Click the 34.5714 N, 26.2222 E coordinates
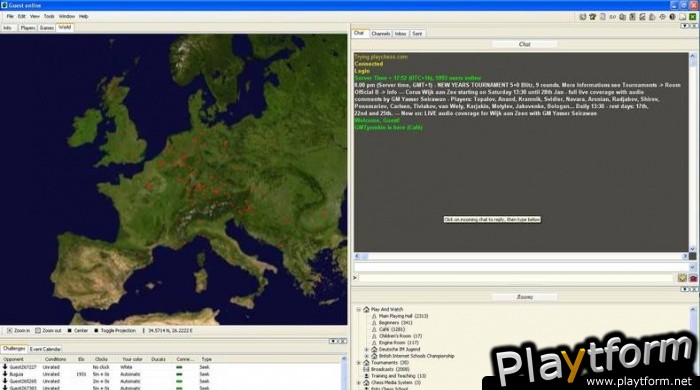Image resolution: width=700 pixels, height=390 pixels. [x=171, y=331]
